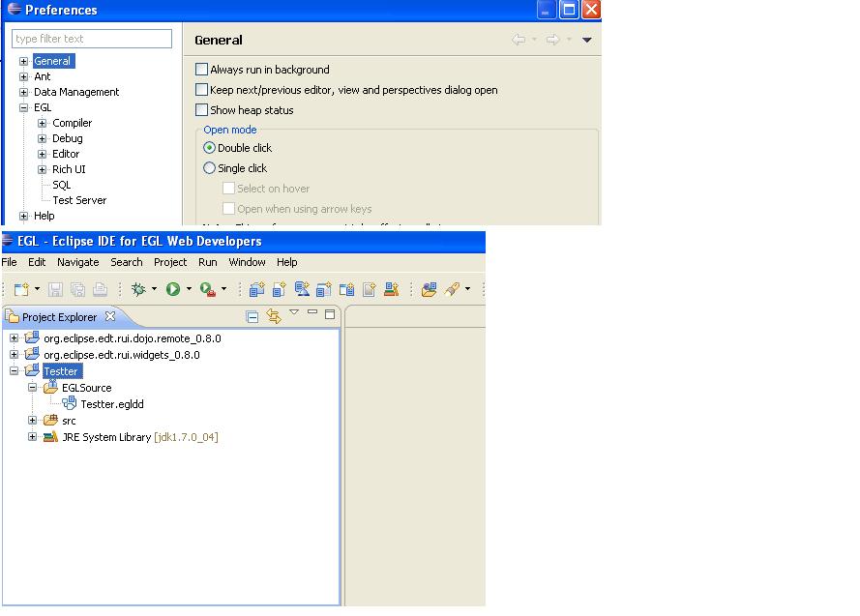Check Keep next/previous editor dialog open

click(202, 89)
